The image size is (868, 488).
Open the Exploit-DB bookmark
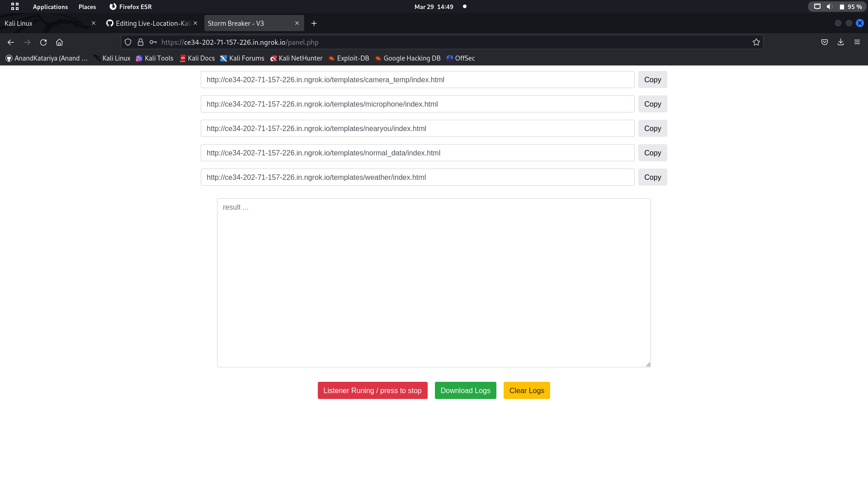[349, 58]
